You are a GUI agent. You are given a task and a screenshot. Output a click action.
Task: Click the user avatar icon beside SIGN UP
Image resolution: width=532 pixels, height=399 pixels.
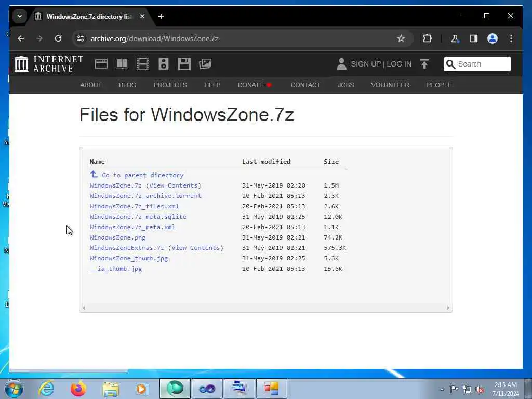pos(341,64)
